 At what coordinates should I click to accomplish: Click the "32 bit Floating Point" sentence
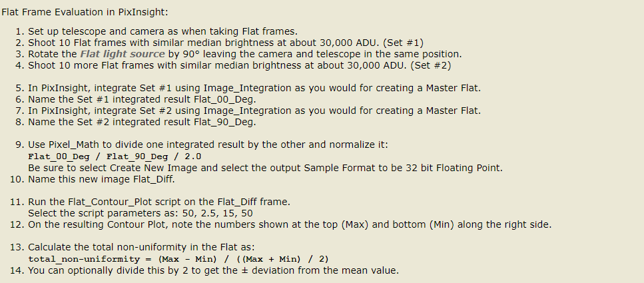(265, 168)
